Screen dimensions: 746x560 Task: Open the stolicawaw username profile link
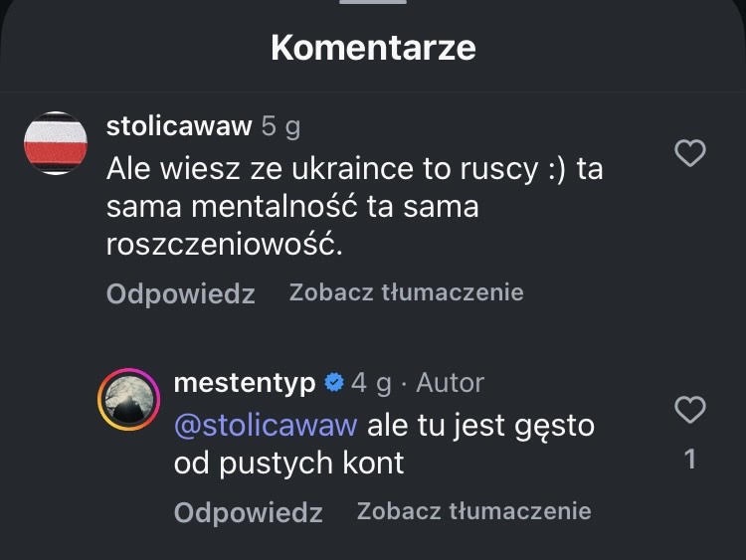click(x=178, y=126)
